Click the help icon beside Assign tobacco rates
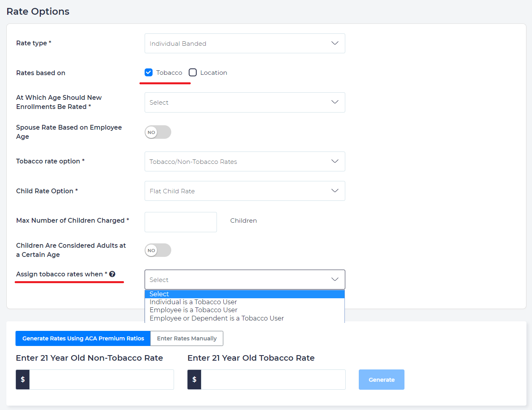This screenshot has height=410, width=532. pos(112,274)
